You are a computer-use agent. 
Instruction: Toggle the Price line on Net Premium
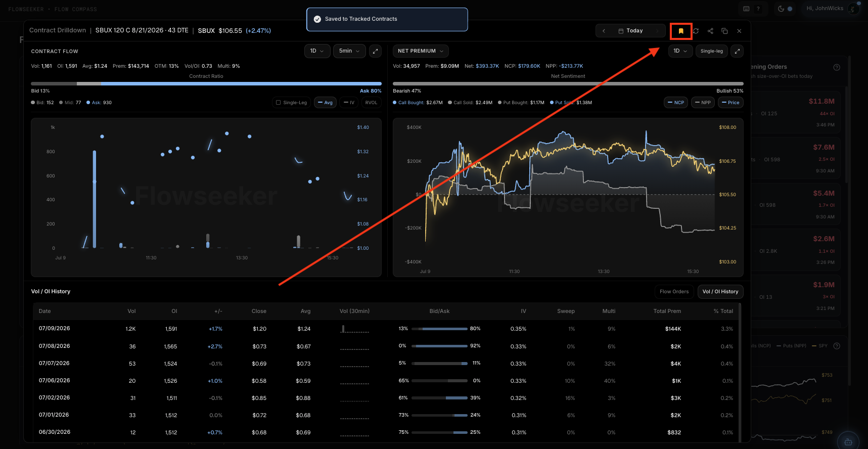[730, 103]
